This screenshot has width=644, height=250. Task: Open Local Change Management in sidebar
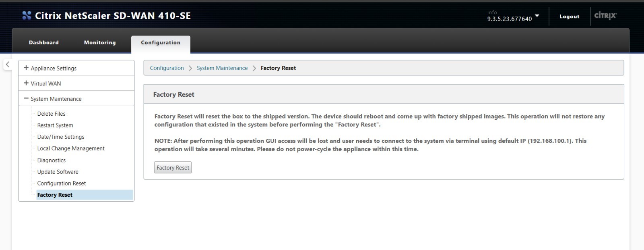pos(71,148)
